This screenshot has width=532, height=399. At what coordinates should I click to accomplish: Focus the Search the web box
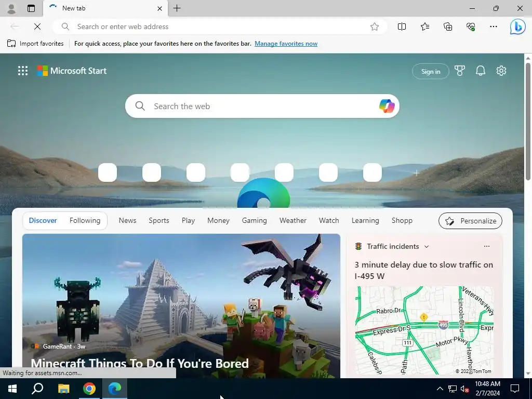(x=262, y=106)
